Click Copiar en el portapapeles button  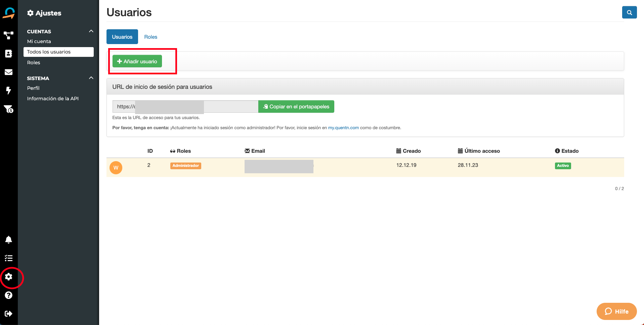click(x=296, y=107)
